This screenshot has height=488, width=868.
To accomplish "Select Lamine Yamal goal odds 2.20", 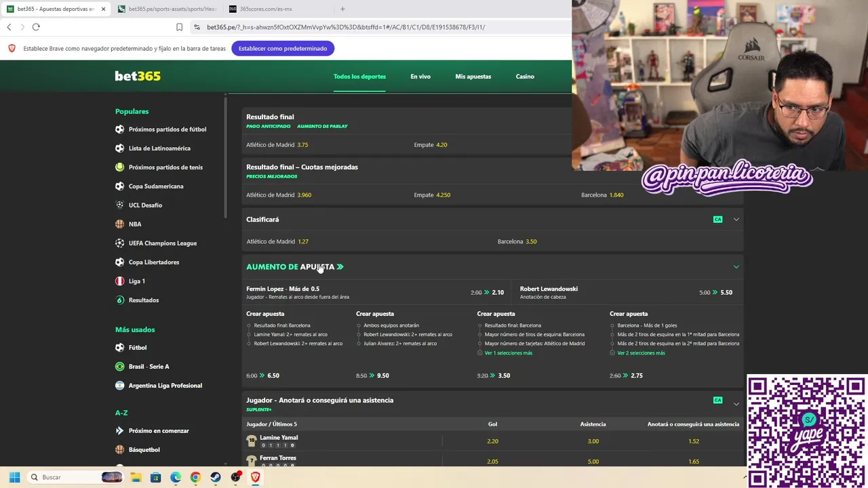I will pyautogui.click(x=492, y=441).
